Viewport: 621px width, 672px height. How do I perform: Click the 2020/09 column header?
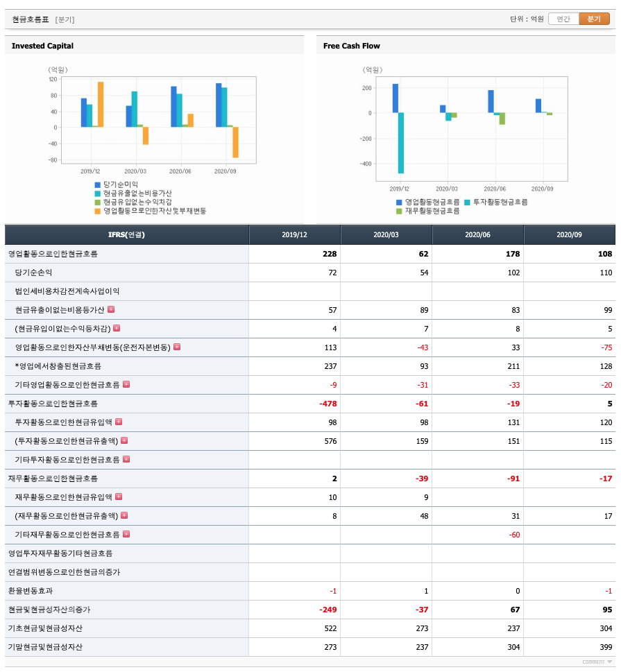point(569,235)
